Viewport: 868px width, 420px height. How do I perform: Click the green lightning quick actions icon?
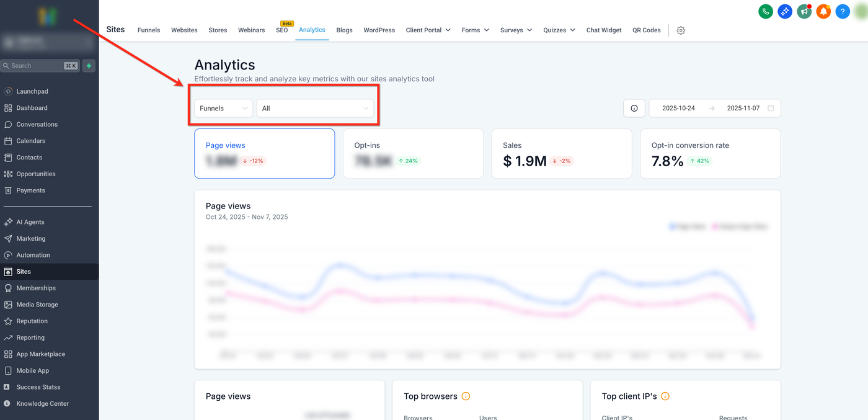point(89,66)
